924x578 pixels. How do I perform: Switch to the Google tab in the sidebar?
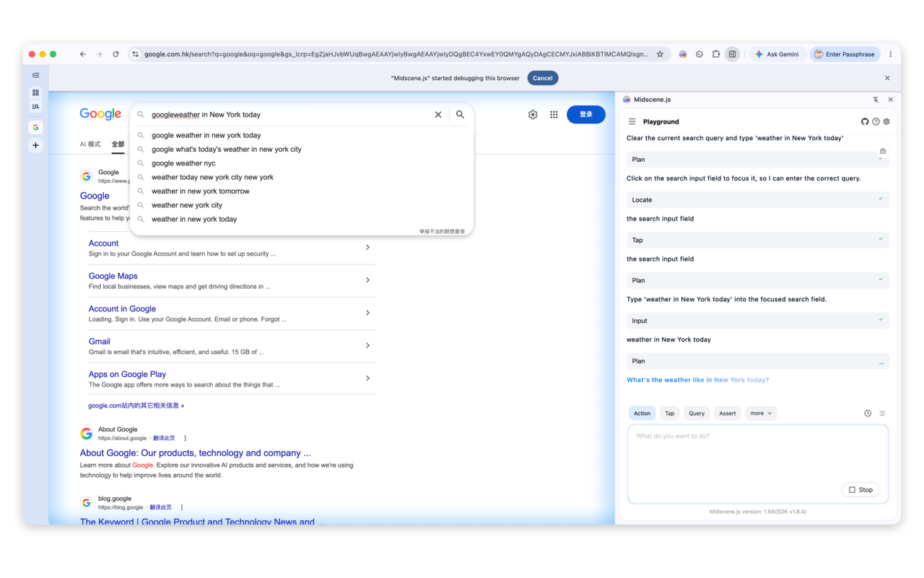pyautogui.click(x=35, y=127)
